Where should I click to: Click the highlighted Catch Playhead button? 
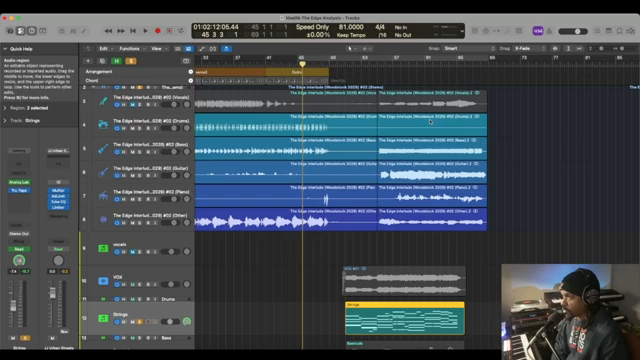[x=227, y=49]
